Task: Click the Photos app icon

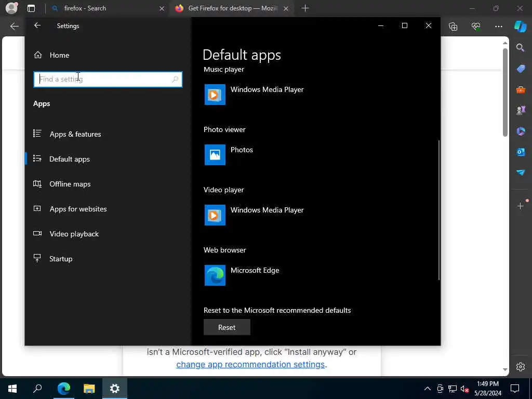Action: [215, 155]
